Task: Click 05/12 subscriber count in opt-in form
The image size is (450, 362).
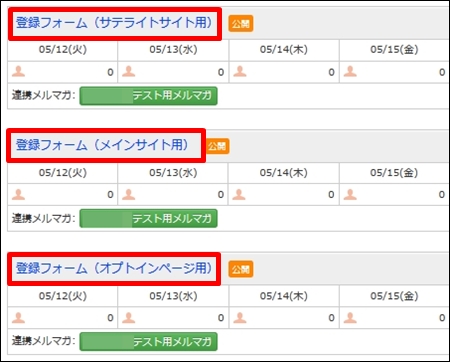Action: [110, 318]
